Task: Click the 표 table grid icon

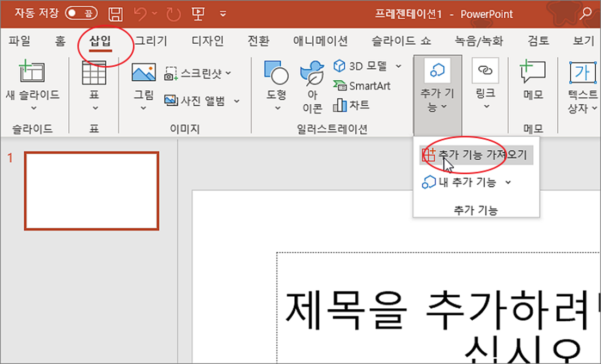Action: pyautogui.click(x=94, y=73)
